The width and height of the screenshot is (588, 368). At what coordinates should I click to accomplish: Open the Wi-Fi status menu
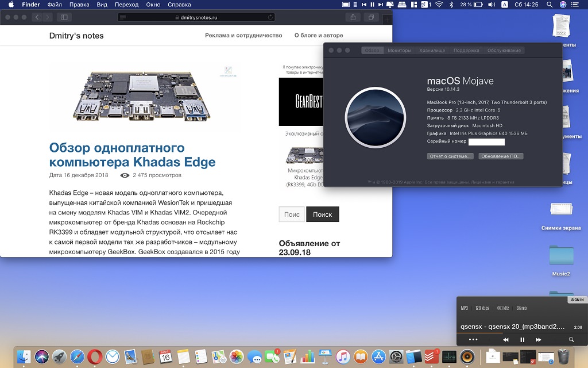click(x=439, y=5)
